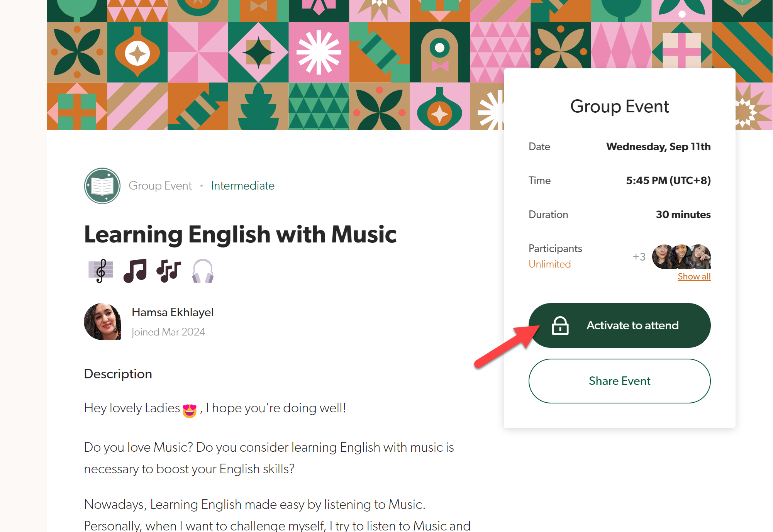This screenshot has height=532, width=773.
Task: Open Hamsa Ekhlayel's profile photo
Action: coord(102,322)
